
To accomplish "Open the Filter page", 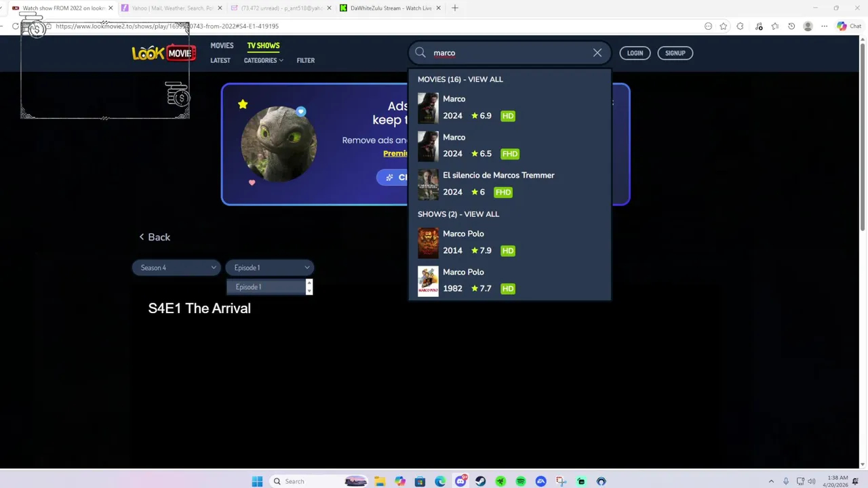I will tap(305, 60).
